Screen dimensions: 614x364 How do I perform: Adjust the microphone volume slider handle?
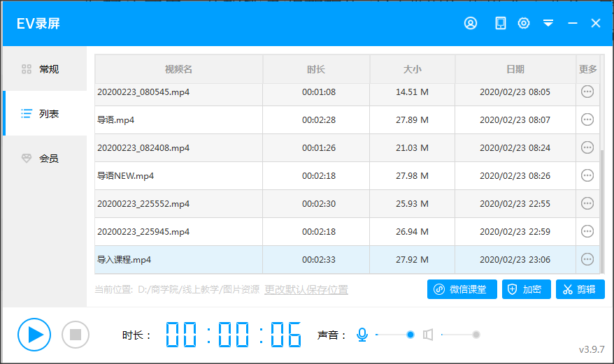pyautogui.click(x=410, y=335)
